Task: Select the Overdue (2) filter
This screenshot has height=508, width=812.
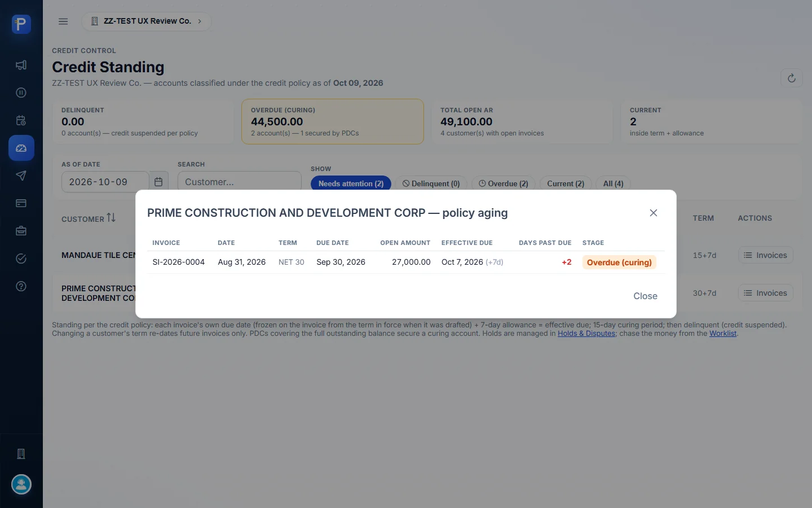Action: point(504,183)
